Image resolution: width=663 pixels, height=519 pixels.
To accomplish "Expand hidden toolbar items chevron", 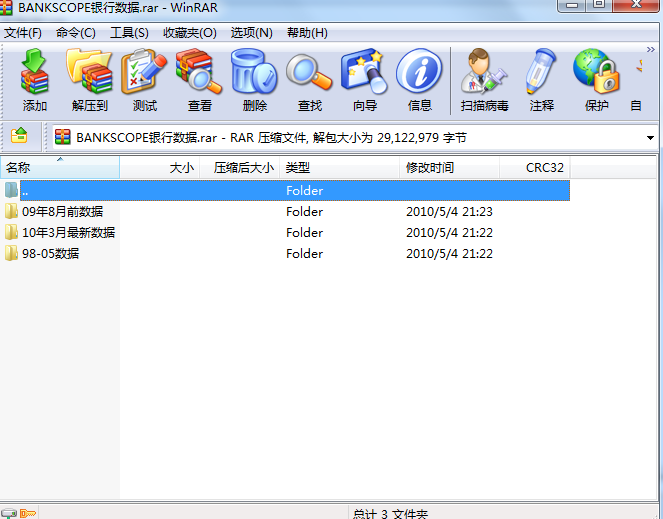I will click(x=650, y=50).
